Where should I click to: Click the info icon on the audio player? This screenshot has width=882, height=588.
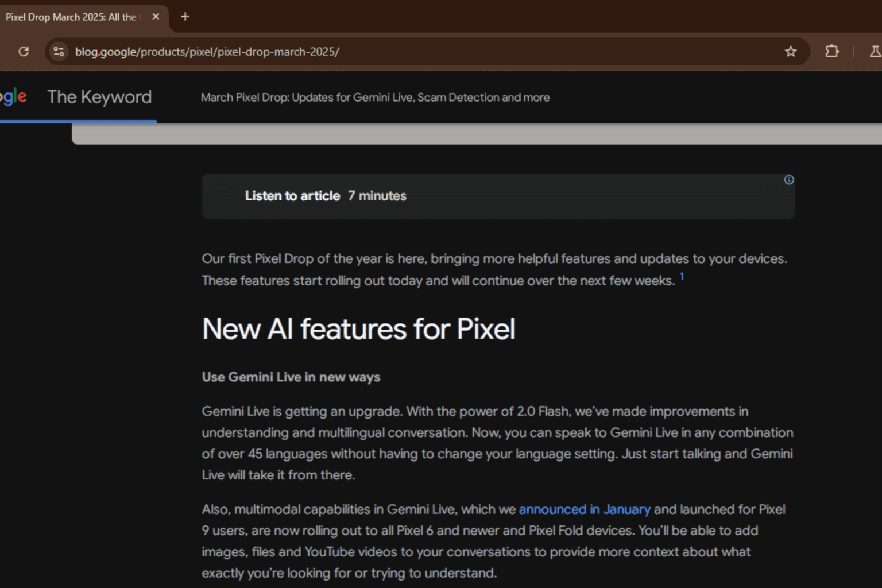(789, 180)
